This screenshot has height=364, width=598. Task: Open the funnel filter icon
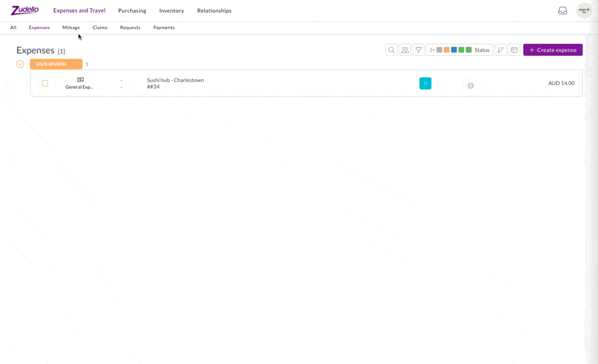[419, 50]
